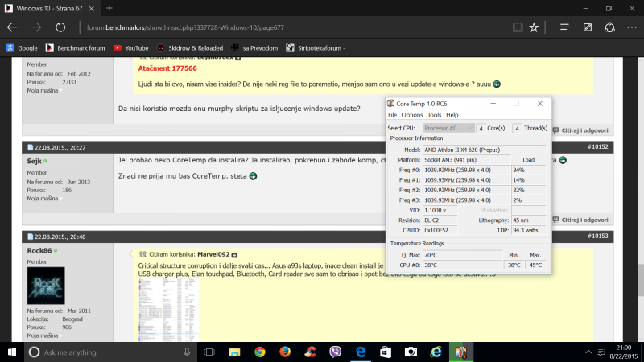Screen dimensions: 644x362
Task: Open Internet Explorer from taskbar
Action: (436, 352)
